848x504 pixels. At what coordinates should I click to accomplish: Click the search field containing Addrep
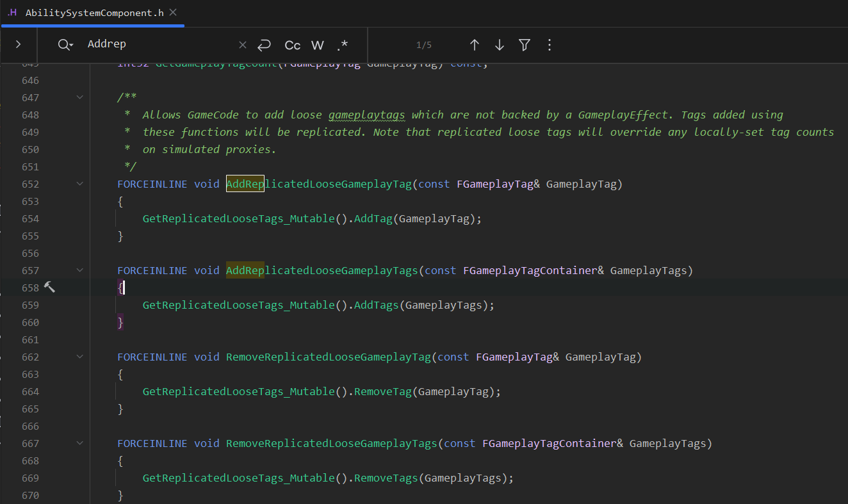(160, 44)
